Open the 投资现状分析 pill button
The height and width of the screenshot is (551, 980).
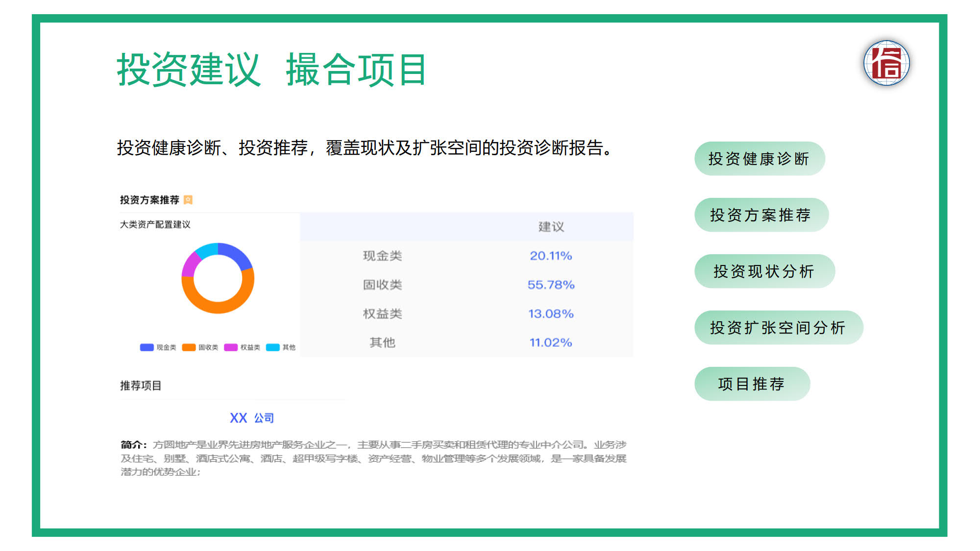(764, 271)
